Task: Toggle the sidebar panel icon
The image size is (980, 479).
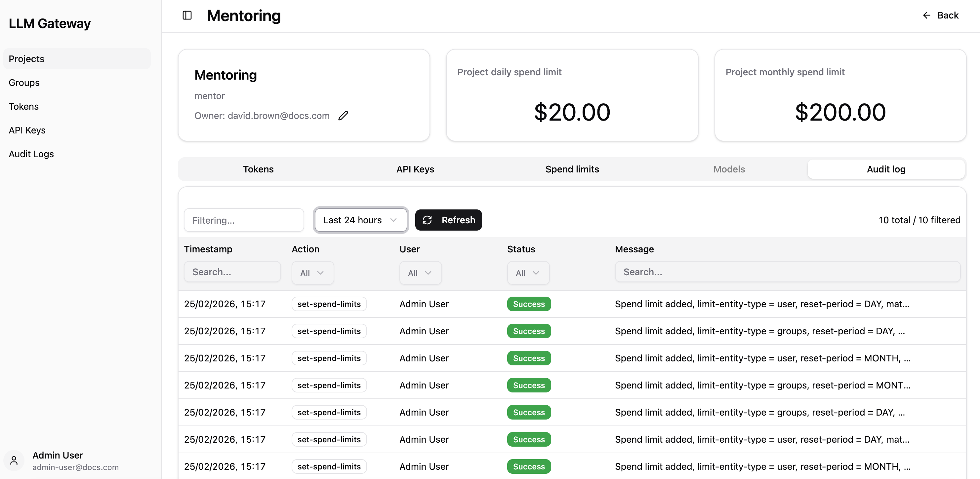Action: click(x=187, y=16)
